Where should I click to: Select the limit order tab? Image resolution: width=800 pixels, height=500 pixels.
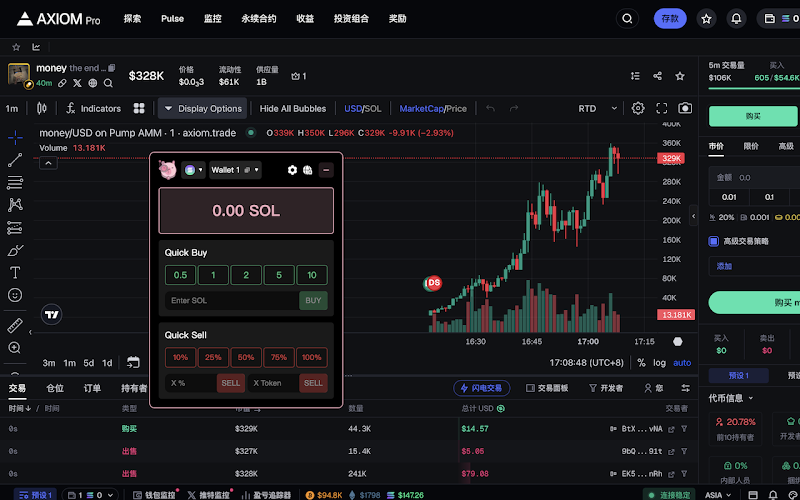click(x=751, y=146)
